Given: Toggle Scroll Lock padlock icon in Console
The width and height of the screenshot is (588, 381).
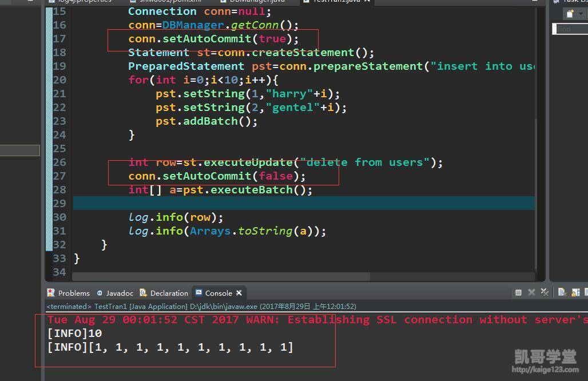Looking at the screenshot, I should pyautogui.click(x=575, y=292).
